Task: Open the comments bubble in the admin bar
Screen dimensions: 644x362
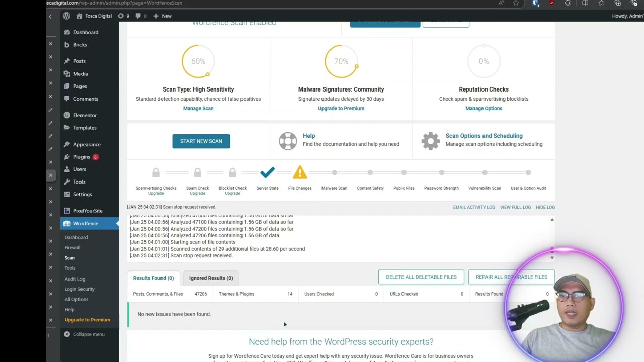Action: click(x=141, y=16)
